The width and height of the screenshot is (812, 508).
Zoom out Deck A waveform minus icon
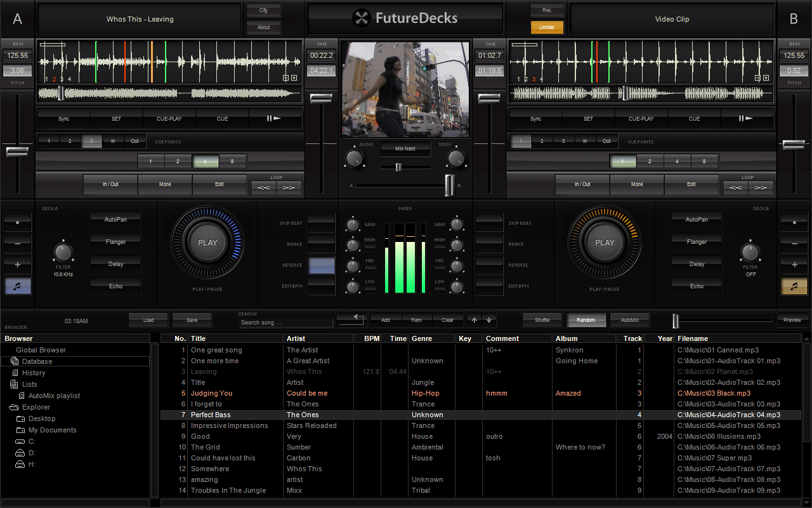pos(286,78)
